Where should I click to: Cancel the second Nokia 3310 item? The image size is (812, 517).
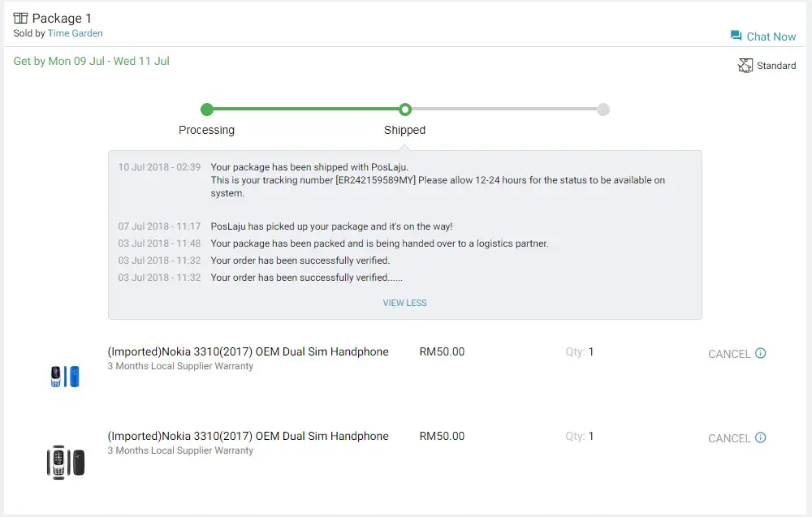pyautogui.click(x=729, y=438)
